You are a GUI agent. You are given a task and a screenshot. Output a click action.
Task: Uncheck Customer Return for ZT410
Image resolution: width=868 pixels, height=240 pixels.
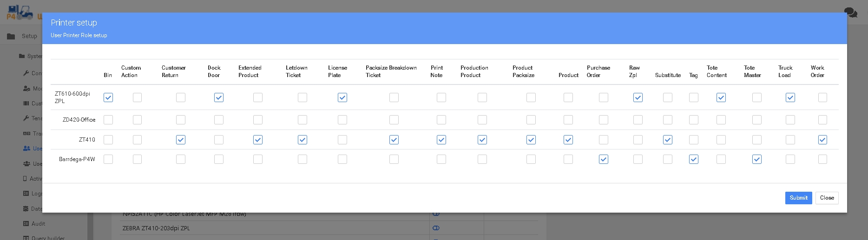(x=181, y=140)
